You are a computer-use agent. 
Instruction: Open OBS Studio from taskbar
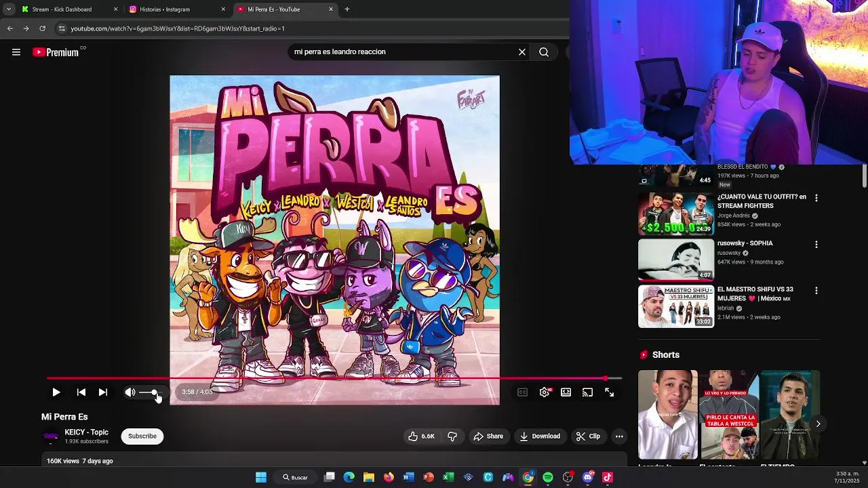(568, 477)
